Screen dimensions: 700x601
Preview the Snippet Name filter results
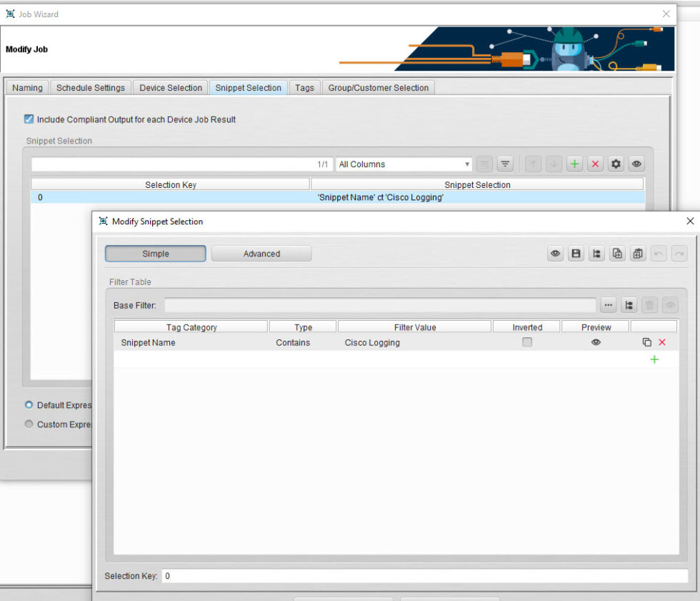click(x=595, y=342)
